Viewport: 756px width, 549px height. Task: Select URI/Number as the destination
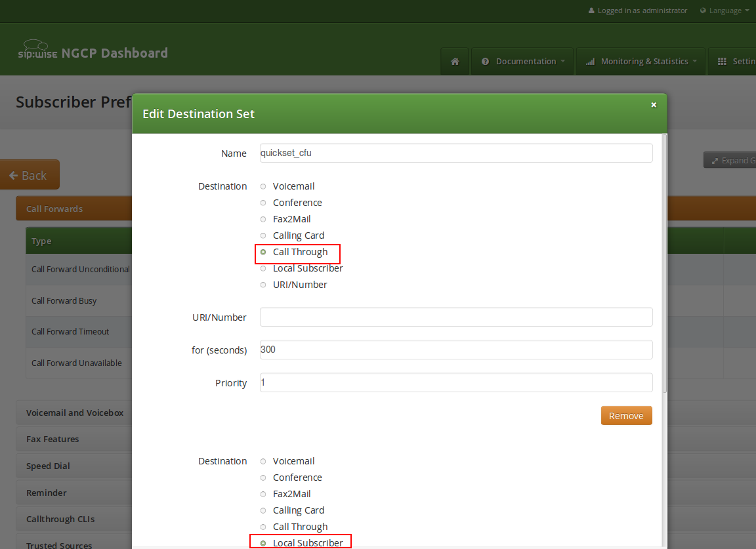(x=262, y=285)
